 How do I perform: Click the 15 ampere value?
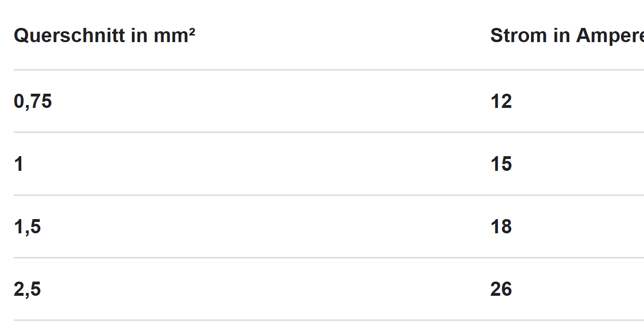point(501,164)
